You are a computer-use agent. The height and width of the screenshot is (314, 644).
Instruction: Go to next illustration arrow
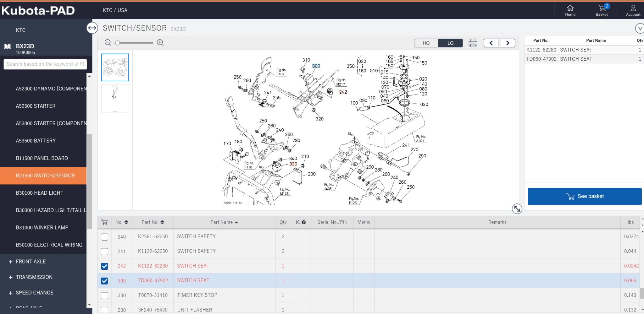click(x=508, y=43)
